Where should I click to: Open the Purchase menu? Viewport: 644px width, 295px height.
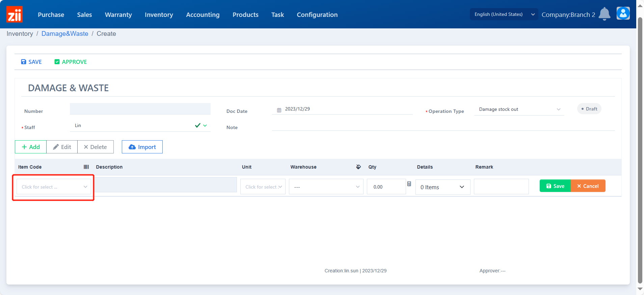pos(51,15)
